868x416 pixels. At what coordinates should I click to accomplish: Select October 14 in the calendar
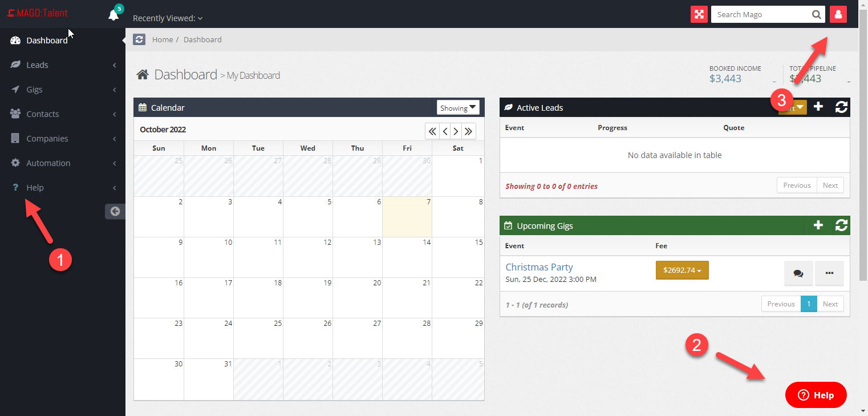(407, 257)
